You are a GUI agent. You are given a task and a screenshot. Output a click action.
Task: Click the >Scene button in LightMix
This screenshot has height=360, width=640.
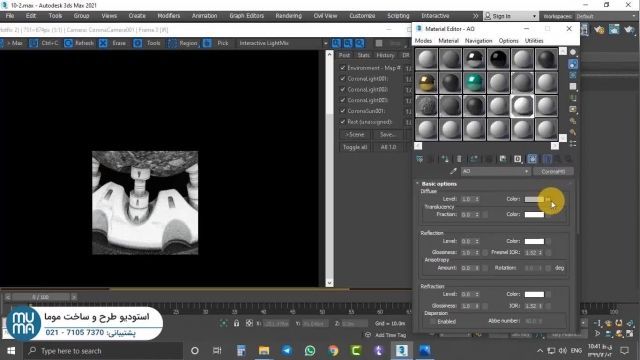355,134
